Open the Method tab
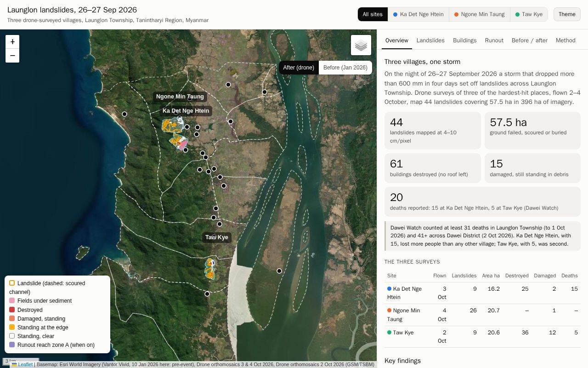Screen dimensions: 588x368 point(565,40)
